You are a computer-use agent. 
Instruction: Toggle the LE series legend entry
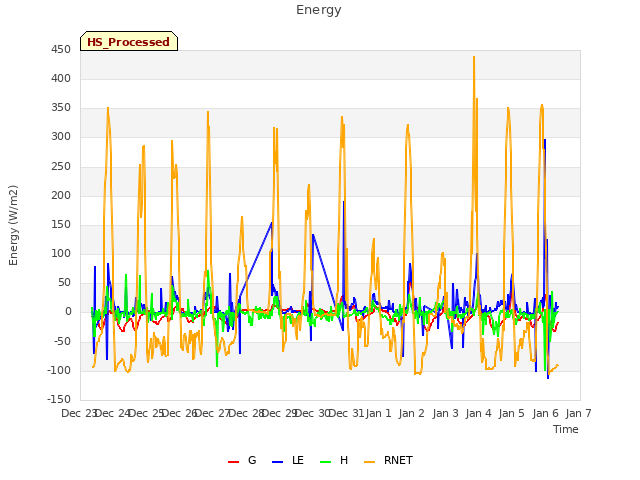pos(288,460)
